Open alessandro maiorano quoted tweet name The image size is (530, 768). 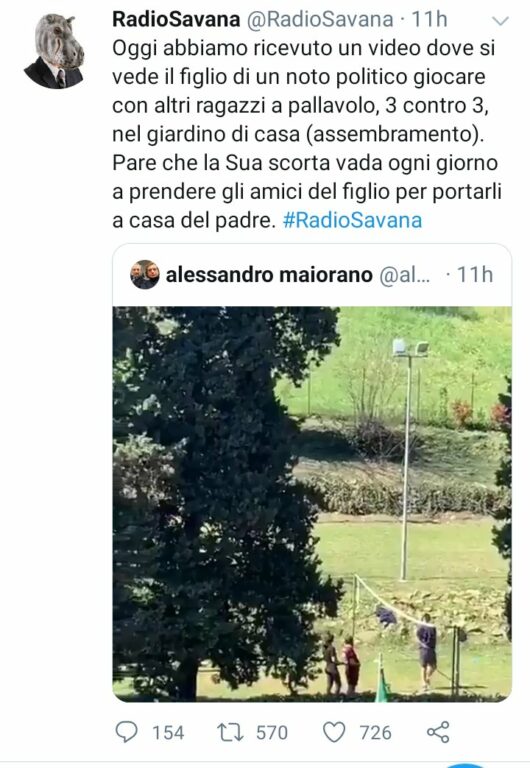(269, 275)
